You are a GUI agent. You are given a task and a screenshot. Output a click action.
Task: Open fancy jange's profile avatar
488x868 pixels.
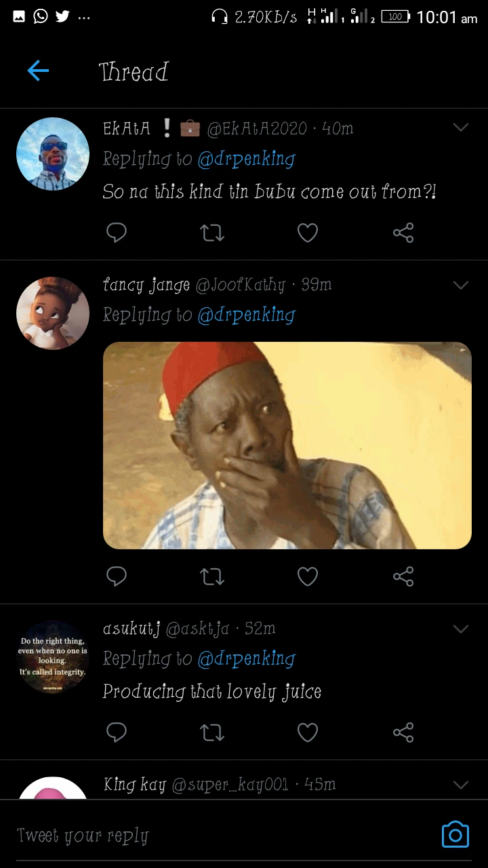pyautogui.click(x=53, y=313)
